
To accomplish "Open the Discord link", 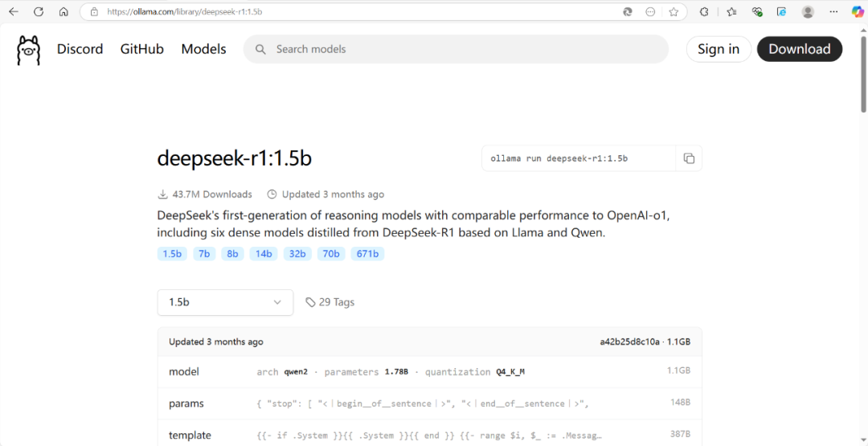I will pyautogui.click(x=80, y=49).
